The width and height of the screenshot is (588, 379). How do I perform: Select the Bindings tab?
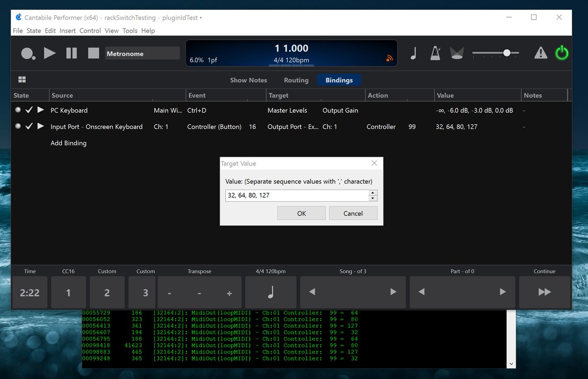pos(339,80)
